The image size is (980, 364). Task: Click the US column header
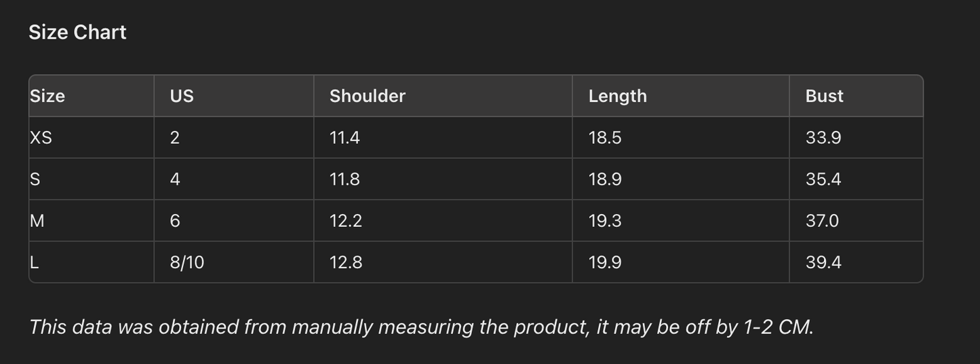[x=182, y=96]
